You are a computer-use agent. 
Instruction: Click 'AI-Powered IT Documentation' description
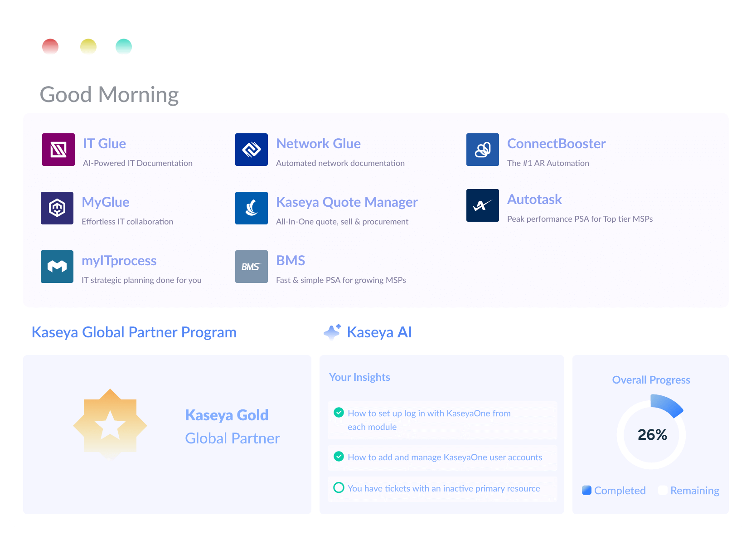(x=138, y=163)
